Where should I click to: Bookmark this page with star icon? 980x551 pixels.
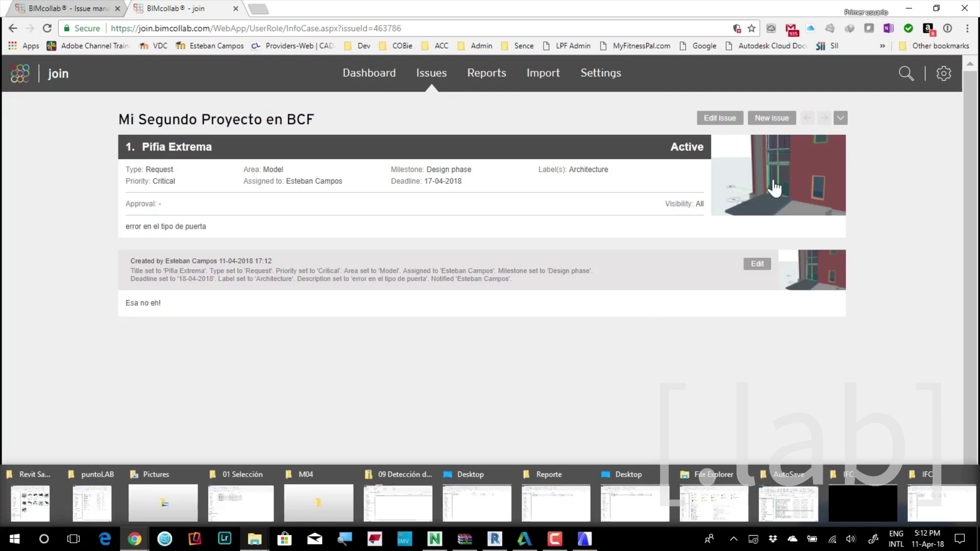coord(751,29)
